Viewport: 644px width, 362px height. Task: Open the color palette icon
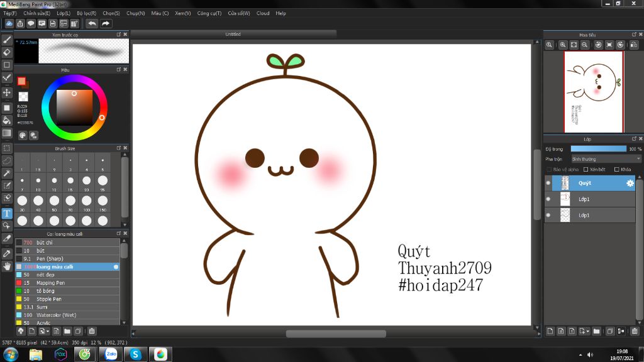tap(23, 135)
